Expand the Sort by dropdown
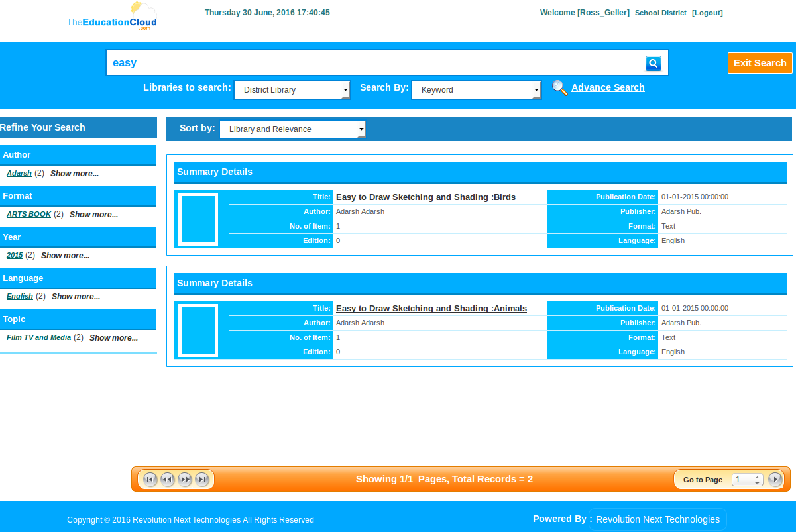The image size is (796, 532). click(x=292, y=129)
